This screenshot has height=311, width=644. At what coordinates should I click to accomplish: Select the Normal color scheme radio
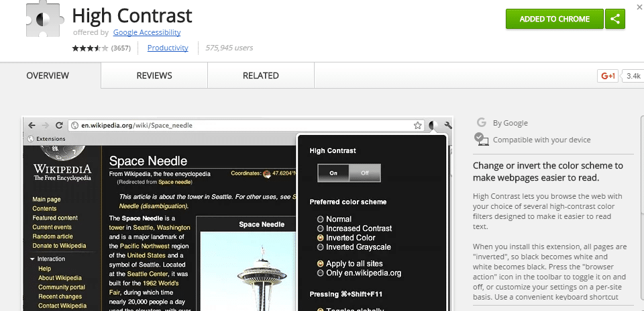tap(321, 219)
